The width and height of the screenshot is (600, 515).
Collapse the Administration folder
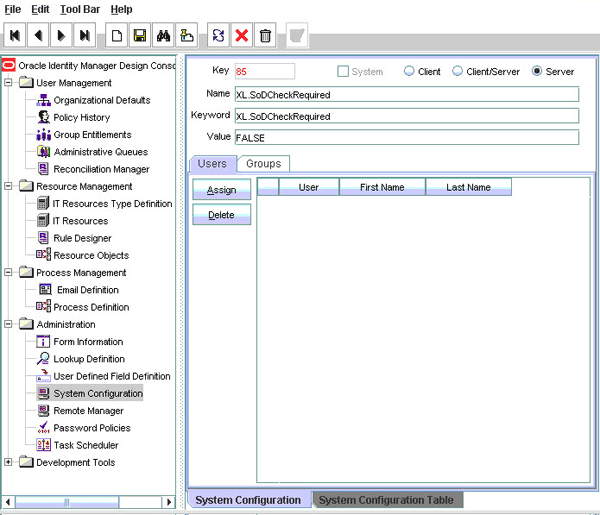click(x=8, y=324)
